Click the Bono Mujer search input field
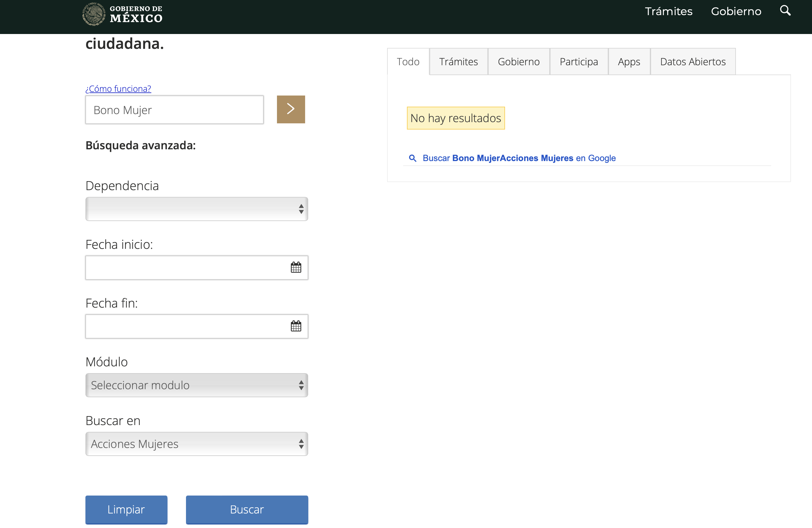This screenshot has height=528, width=812. pos(174,110)
